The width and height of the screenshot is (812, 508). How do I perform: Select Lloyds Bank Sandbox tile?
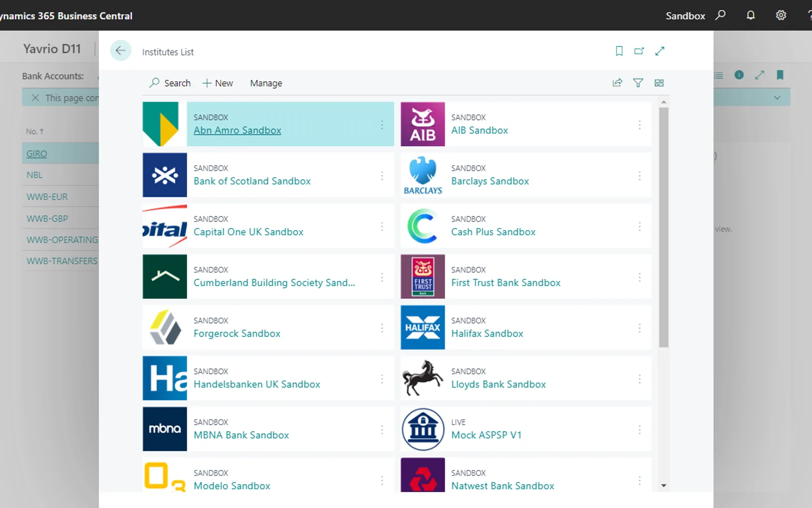coord(526,378)
